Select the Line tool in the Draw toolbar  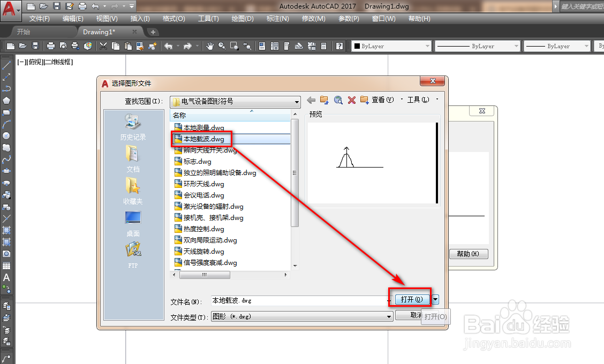tap(6, 65)
